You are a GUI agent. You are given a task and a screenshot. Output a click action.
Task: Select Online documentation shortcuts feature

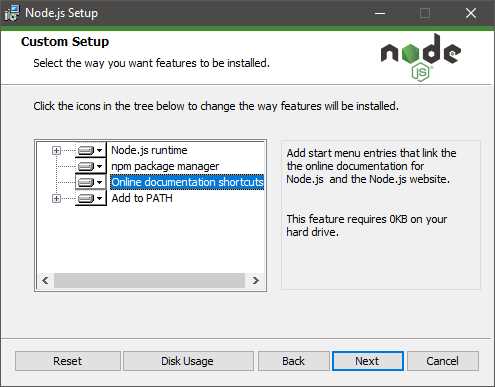[187, 182]
